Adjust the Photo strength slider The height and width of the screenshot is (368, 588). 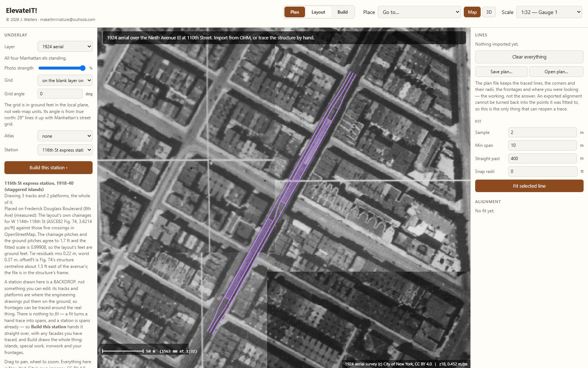click(x=62, y=68)
